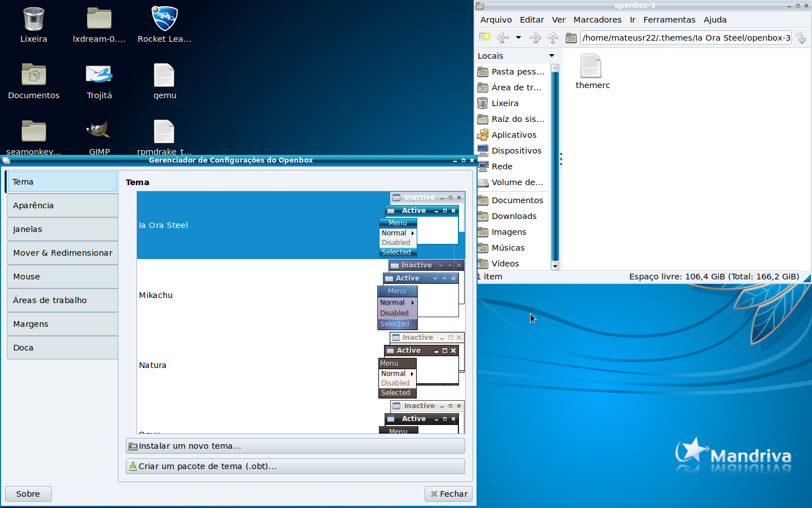This screenshot has width=812, height=508.
Task: Open the Ir menu
Action: 633,20
